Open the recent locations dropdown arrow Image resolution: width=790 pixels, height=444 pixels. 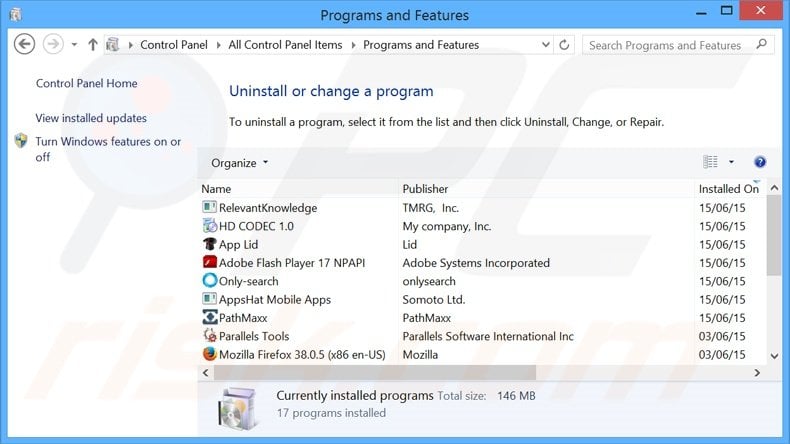(74, 45)
